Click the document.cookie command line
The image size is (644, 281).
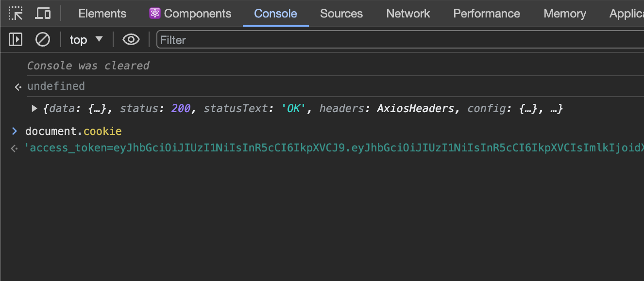coord(73,132)
